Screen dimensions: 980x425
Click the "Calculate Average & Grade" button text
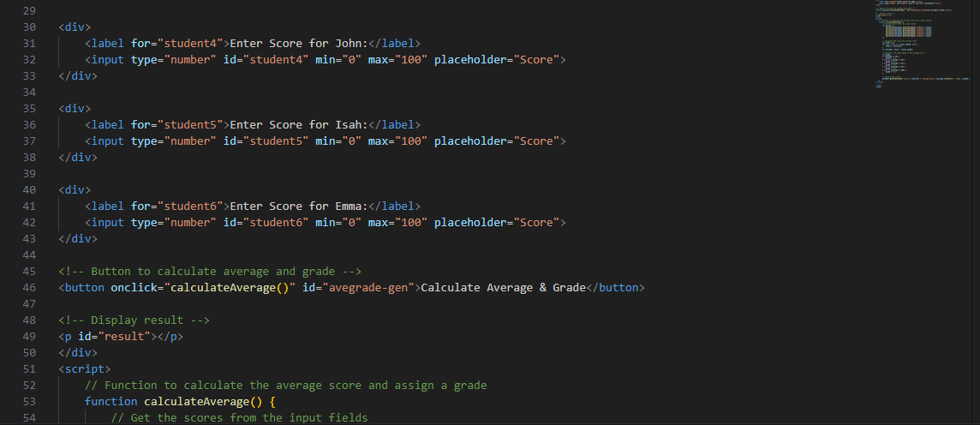coord(503,288)
